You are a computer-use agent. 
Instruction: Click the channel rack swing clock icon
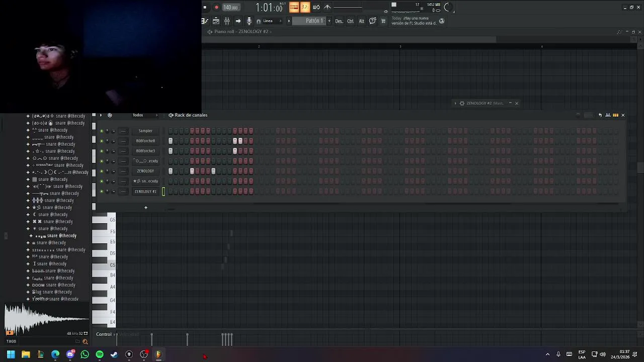click(x=110, y=115)
